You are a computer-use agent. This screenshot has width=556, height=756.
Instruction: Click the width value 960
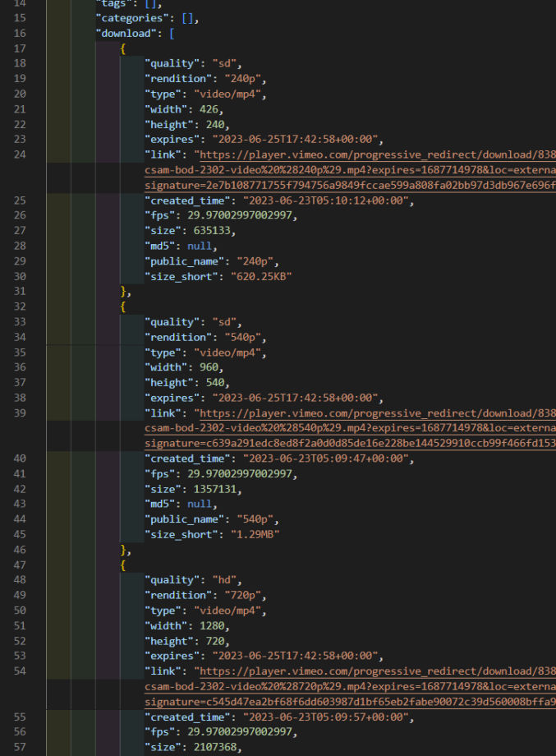(x=209, y=367)
